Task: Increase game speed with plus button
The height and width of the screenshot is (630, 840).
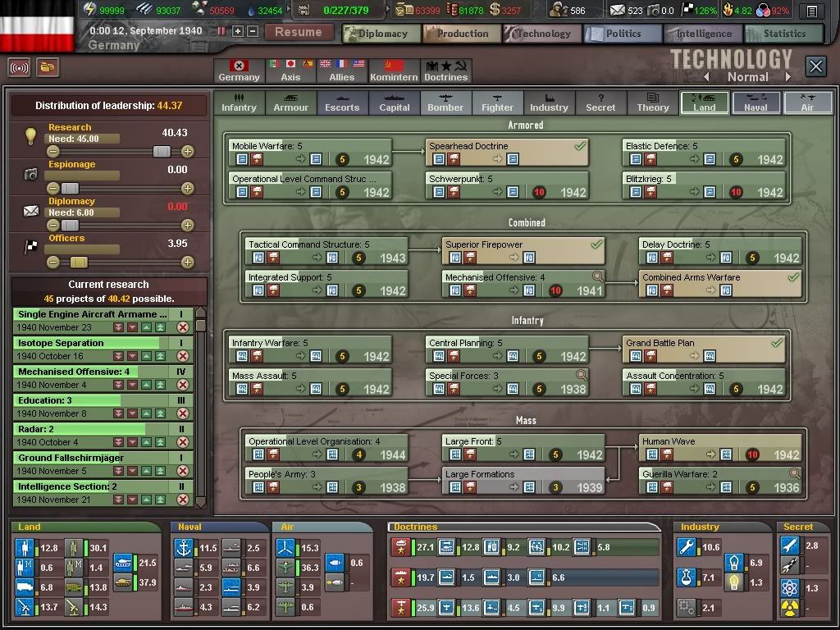Action: 238,32
